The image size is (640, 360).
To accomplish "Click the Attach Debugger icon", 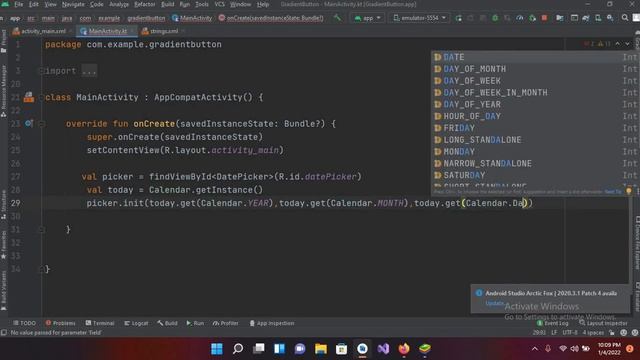I will (x=532, y=18).
